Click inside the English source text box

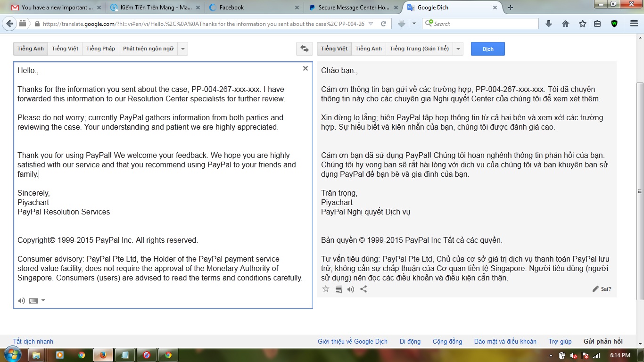coord(163,185)
